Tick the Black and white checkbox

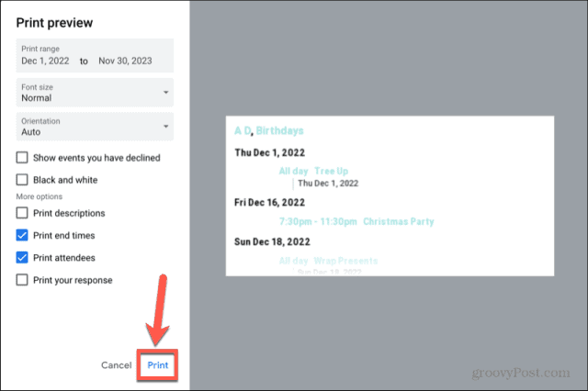coord(22,180)
